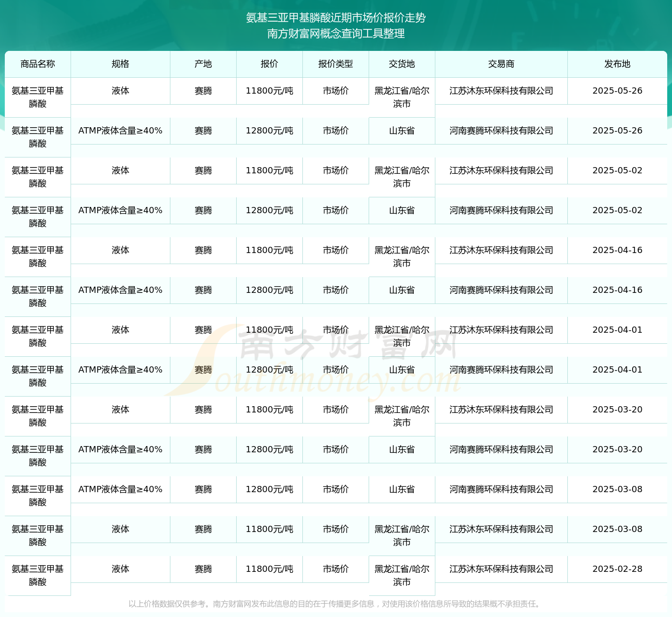Click 2025-05-26 in the 河南赛腾 row
The image size is (672, 617).
tap(617, 131)
